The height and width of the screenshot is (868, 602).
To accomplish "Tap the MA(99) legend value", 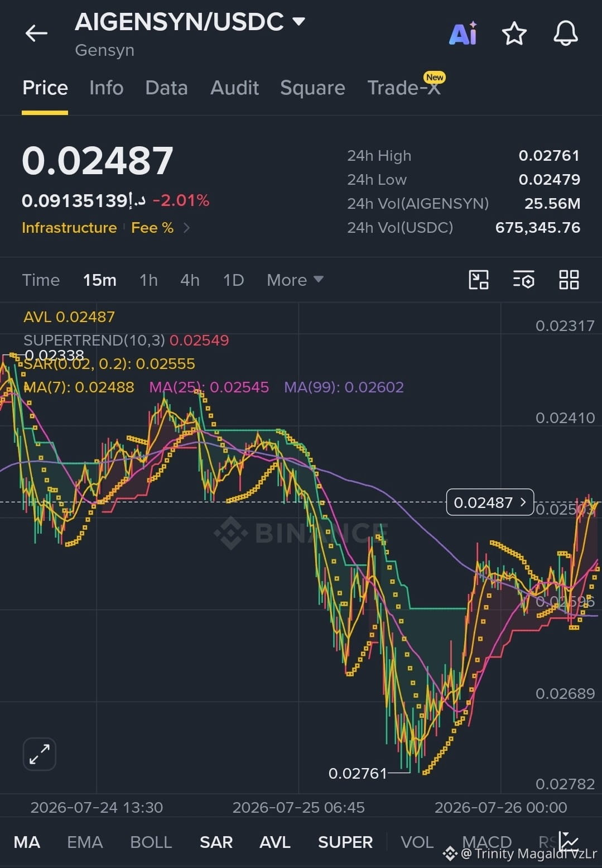I will [x=344, y=387].
